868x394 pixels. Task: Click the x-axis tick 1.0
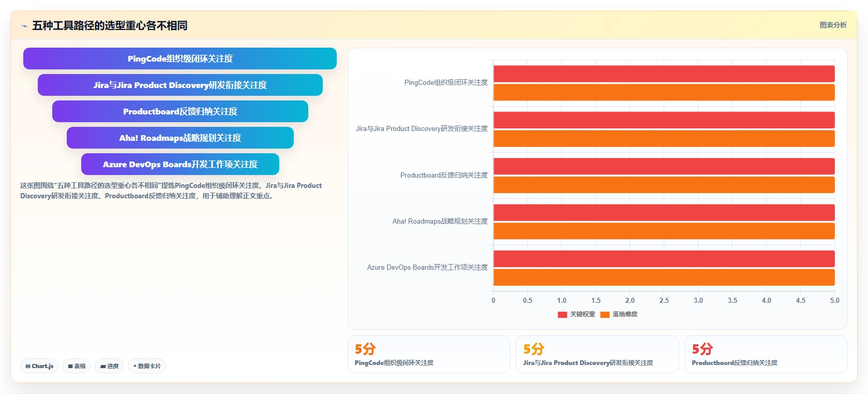click(562, 300)
